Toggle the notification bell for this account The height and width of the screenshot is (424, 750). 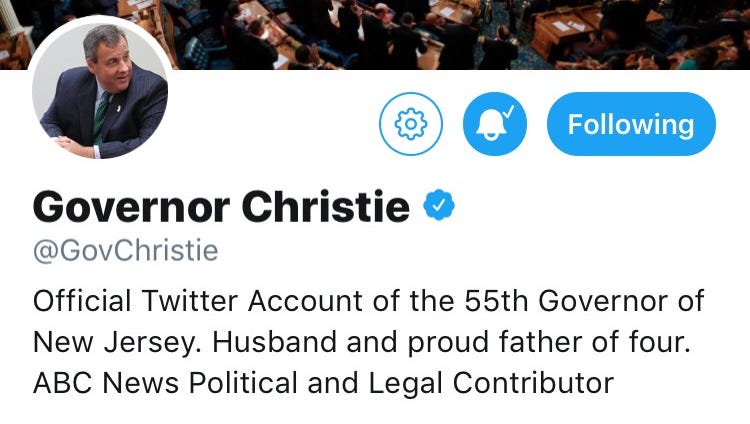[x=494, y=124]
